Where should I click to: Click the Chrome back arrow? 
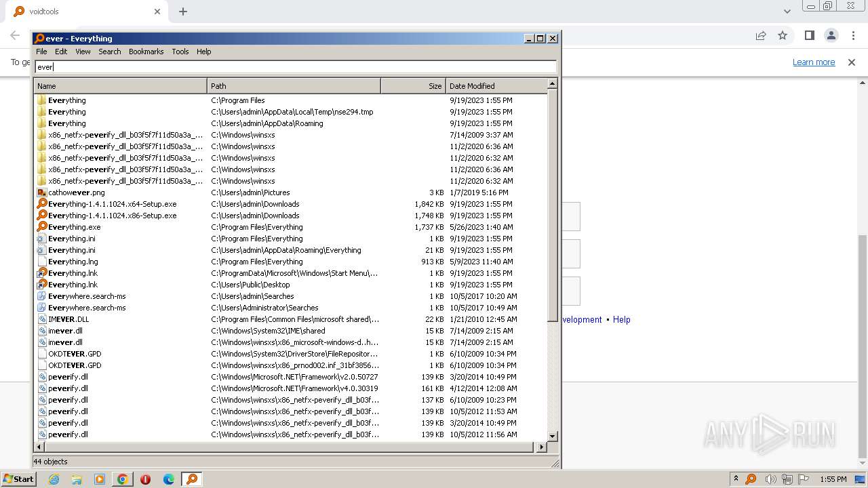point(15,36)
